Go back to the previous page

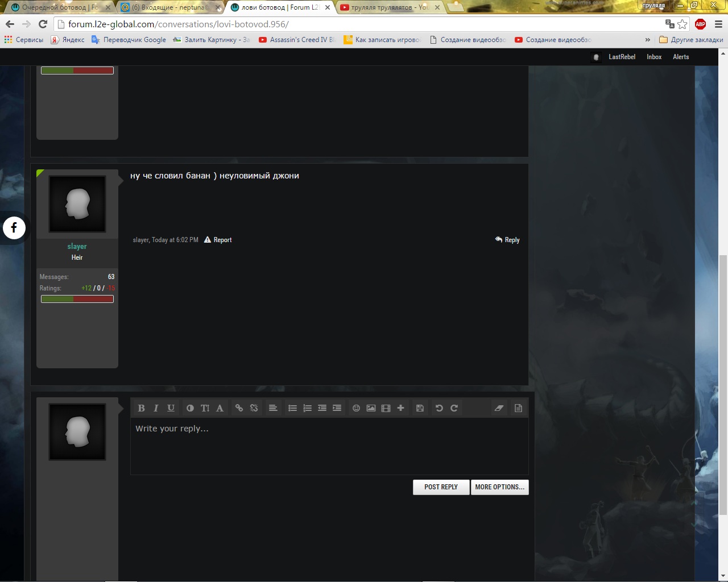pos(10,24)
